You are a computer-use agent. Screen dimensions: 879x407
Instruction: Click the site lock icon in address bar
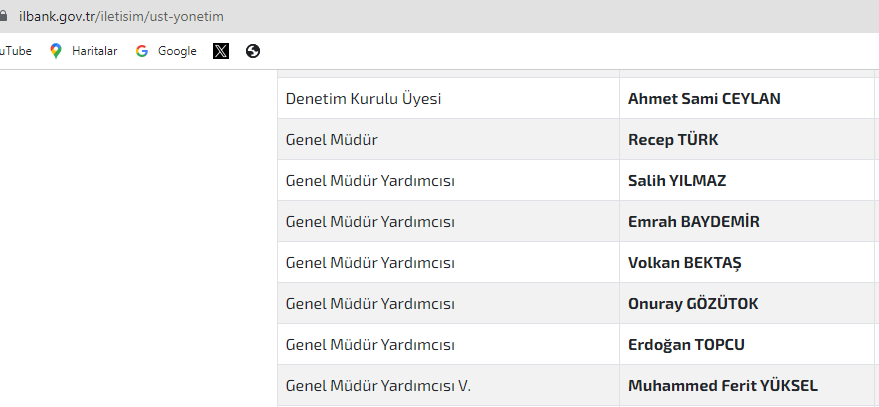click(3, 16)
